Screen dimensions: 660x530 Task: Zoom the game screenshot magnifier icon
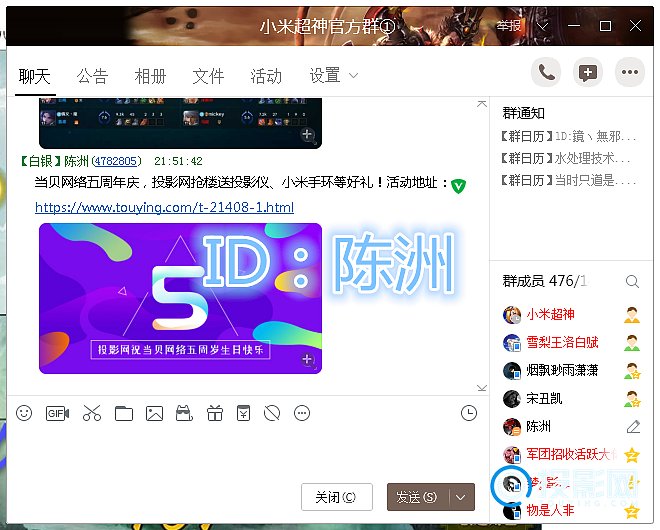308,136
